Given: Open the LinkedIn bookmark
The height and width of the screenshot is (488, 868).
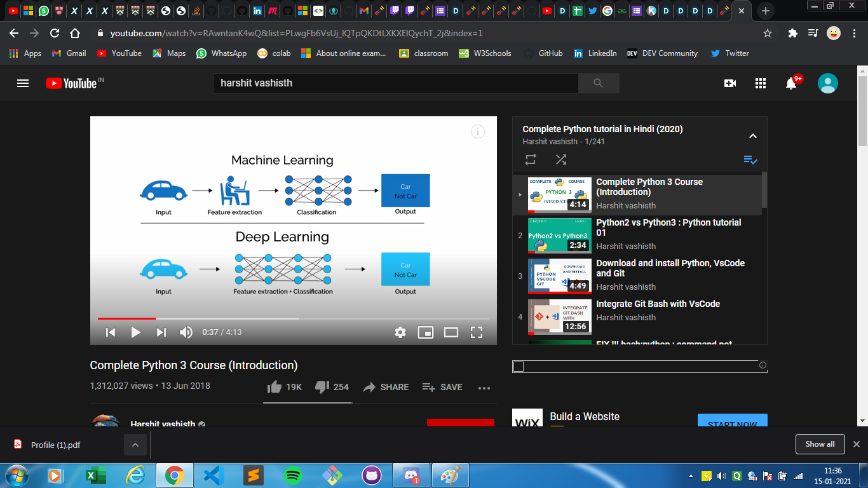Looking at the screenshot, I should (595, 53).
